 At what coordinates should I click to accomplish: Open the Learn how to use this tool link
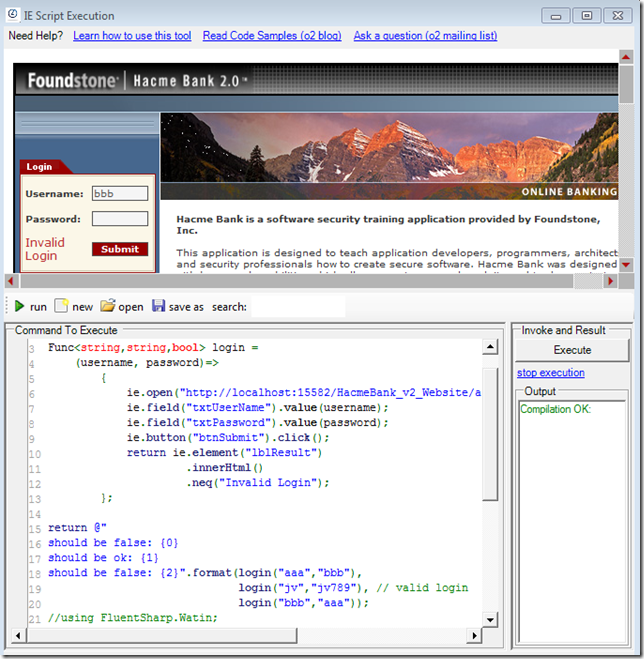click(x=132, y=36)
